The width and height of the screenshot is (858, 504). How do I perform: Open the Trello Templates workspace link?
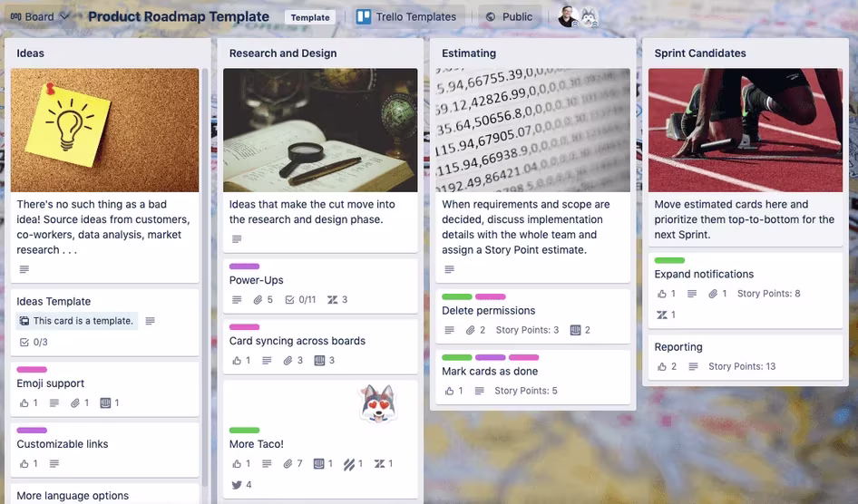click(406, 17)
